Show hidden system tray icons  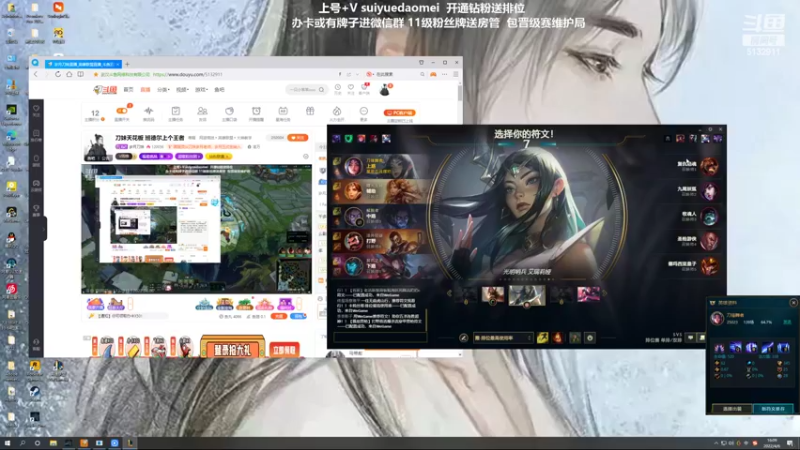click(716, 443)
